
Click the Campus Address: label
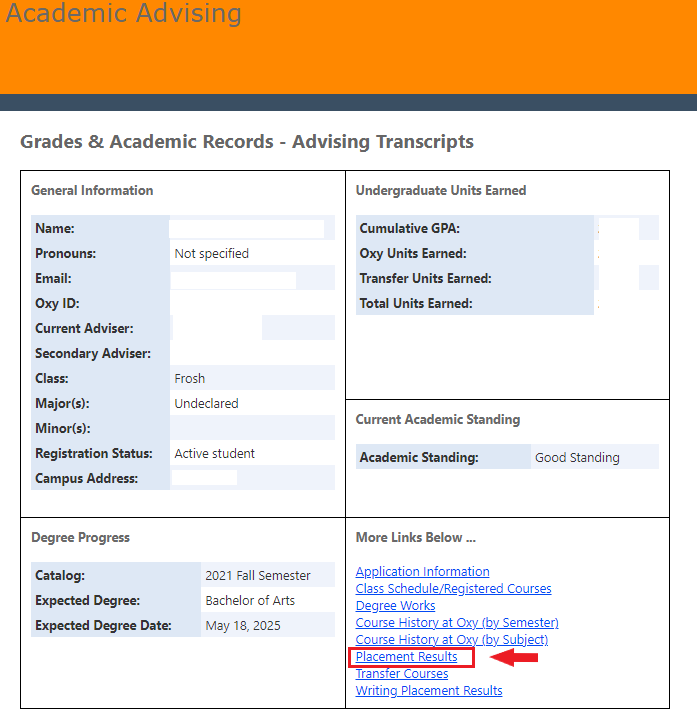click(86, 479)
